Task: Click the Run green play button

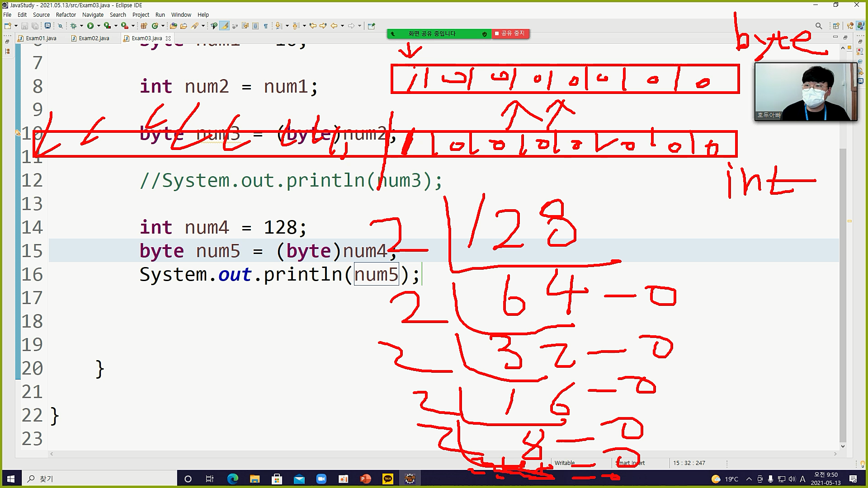Action: pos(90,26)
